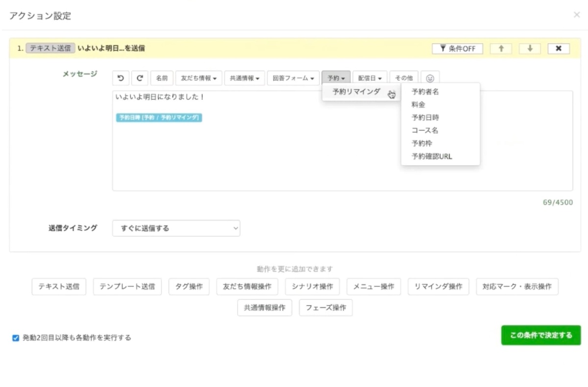Close the アクション設定 dialog
The width and height of the screenshot is (588, 387).
point(577,15)
